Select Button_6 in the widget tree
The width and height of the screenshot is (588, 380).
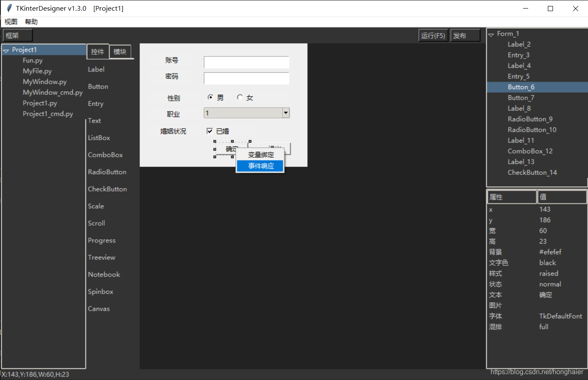521,87
